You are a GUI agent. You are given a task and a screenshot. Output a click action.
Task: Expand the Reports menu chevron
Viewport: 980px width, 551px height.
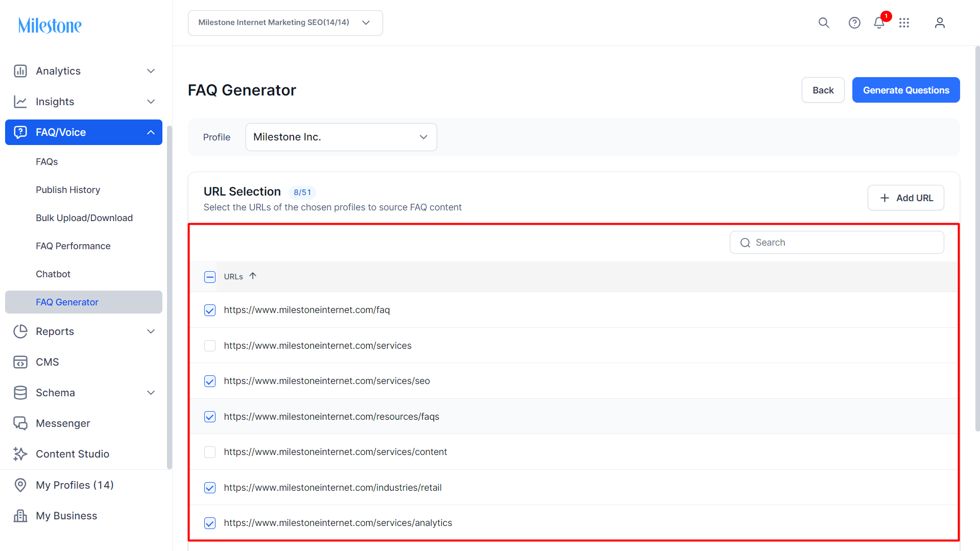point(151,331)
